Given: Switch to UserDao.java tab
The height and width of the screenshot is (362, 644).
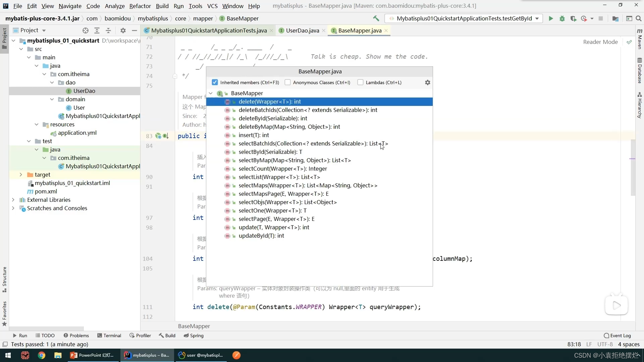Looking at the screenshot, I should (x=302, y=31).
